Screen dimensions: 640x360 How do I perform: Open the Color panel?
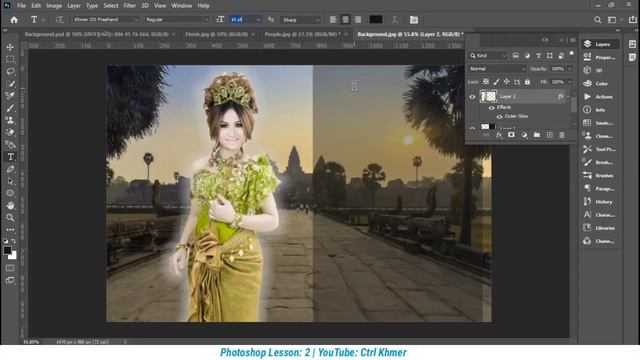click(600, 84)
